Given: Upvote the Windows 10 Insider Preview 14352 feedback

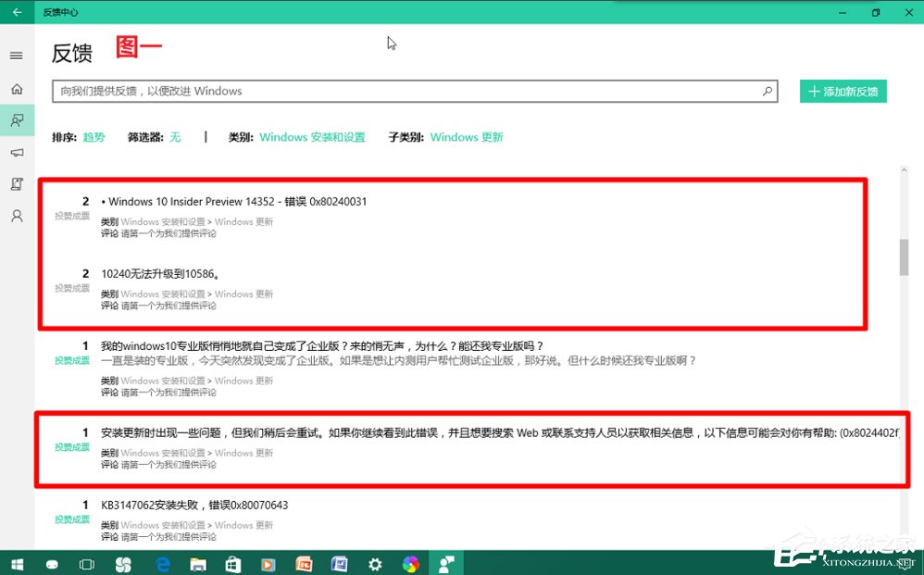Looking at the screenshot, I should click(72, 212).
